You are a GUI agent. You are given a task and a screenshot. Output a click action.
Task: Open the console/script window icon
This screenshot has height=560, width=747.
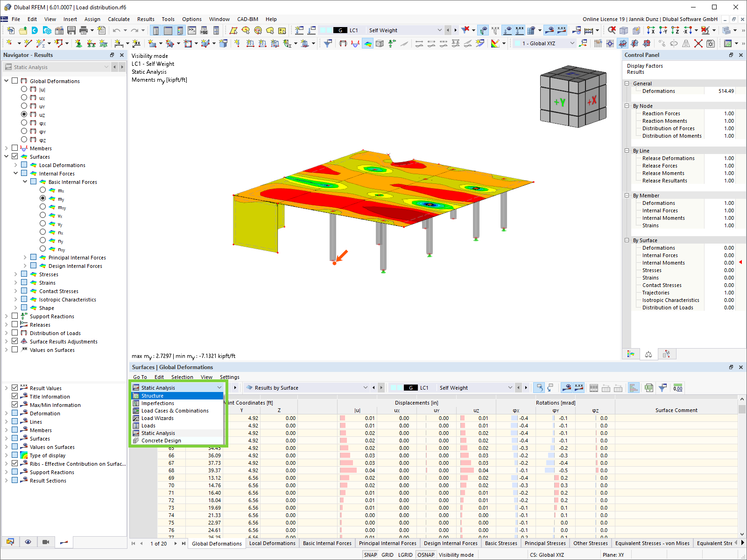[192, 30]
